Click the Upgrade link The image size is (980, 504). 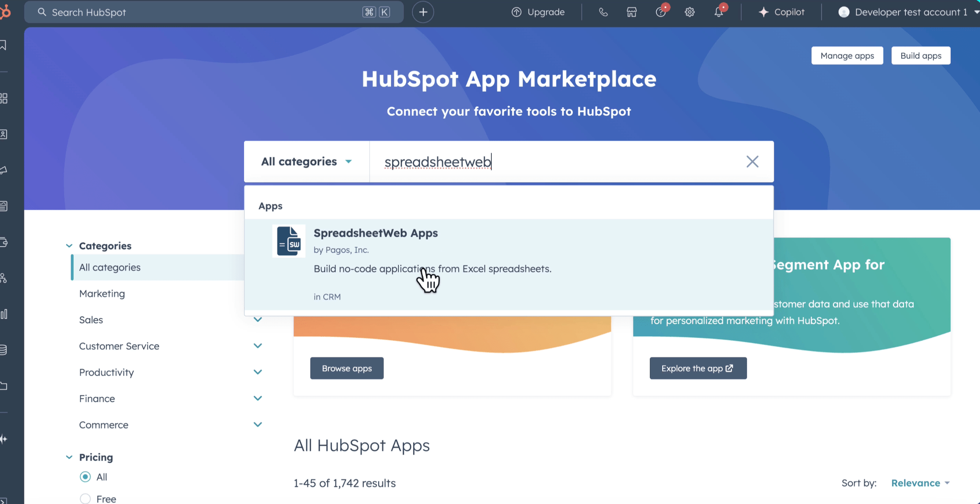(x=538, y=12)
